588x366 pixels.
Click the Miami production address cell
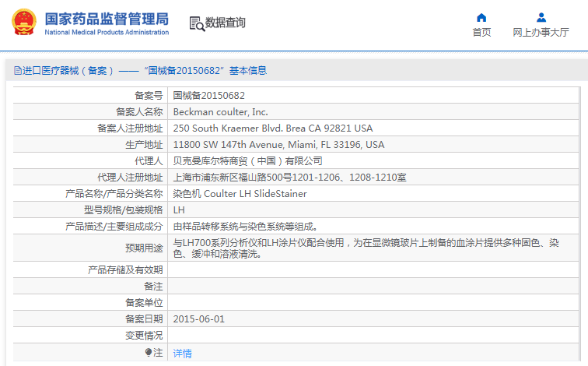[278, 145]
